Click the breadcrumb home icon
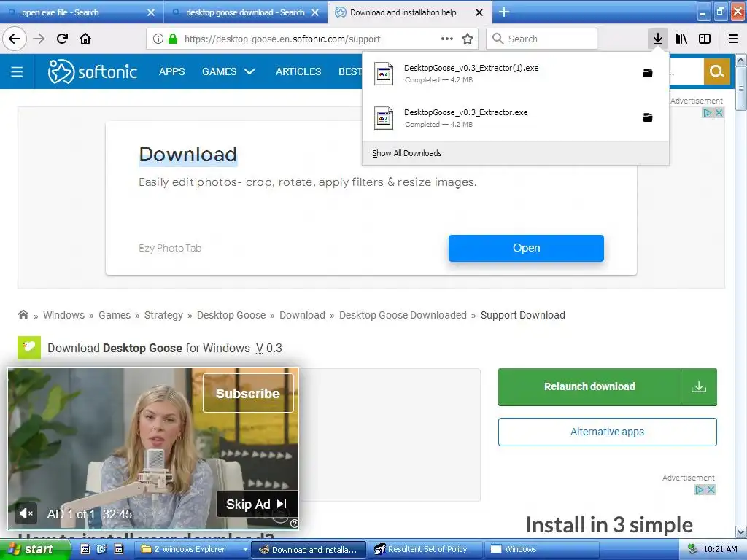The image size is (747, 560). pyautogui.click(x=23, y=314)
